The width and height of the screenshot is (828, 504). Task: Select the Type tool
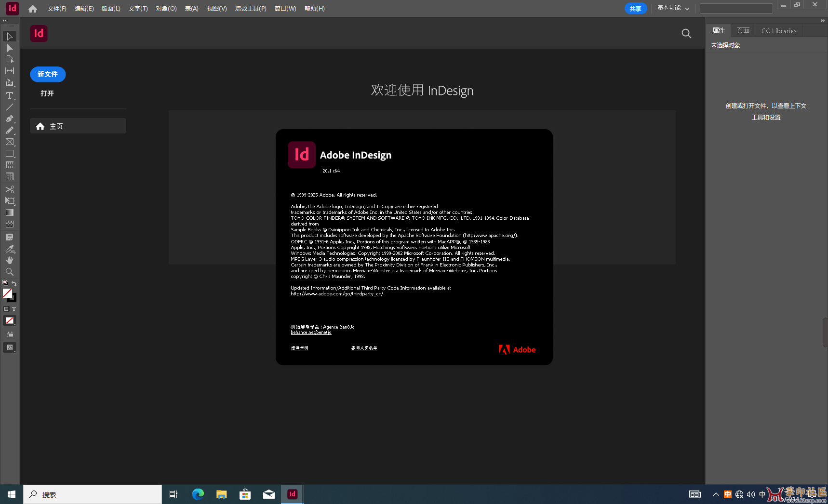tap(10, 95)
